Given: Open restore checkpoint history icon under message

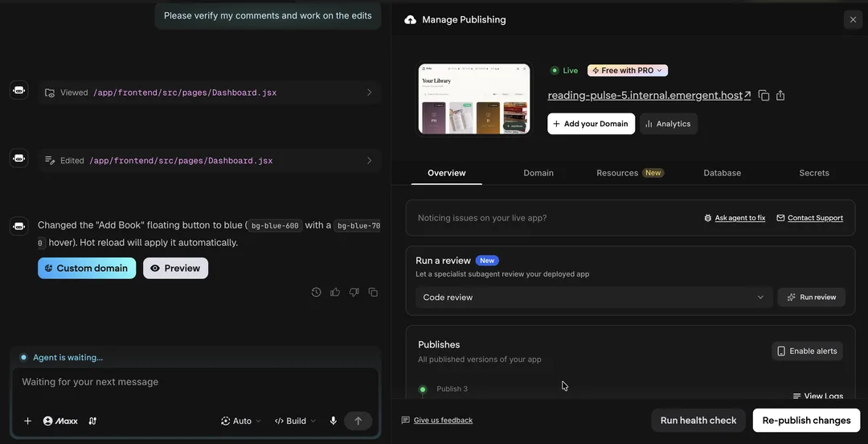Looking at the screenshot, I should [316, 292].
